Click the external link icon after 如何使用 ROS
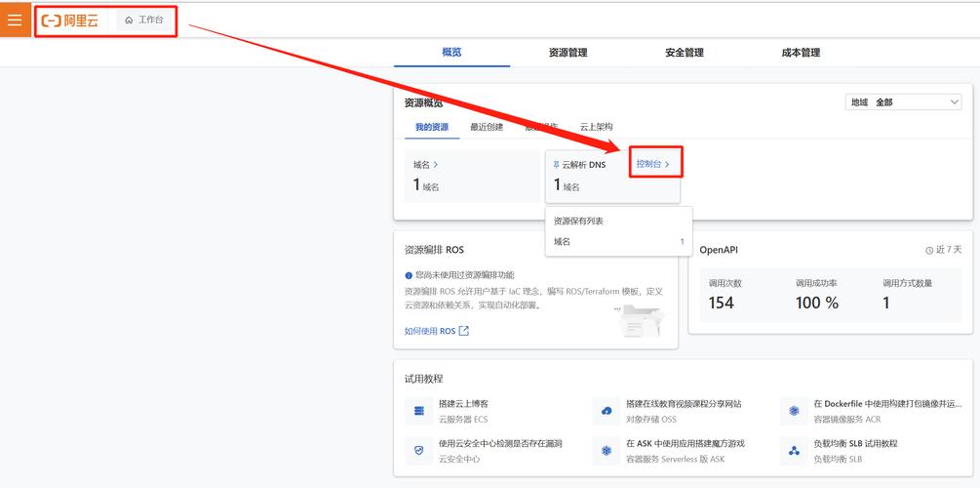The image size is (980, 488). click(464, 331)
